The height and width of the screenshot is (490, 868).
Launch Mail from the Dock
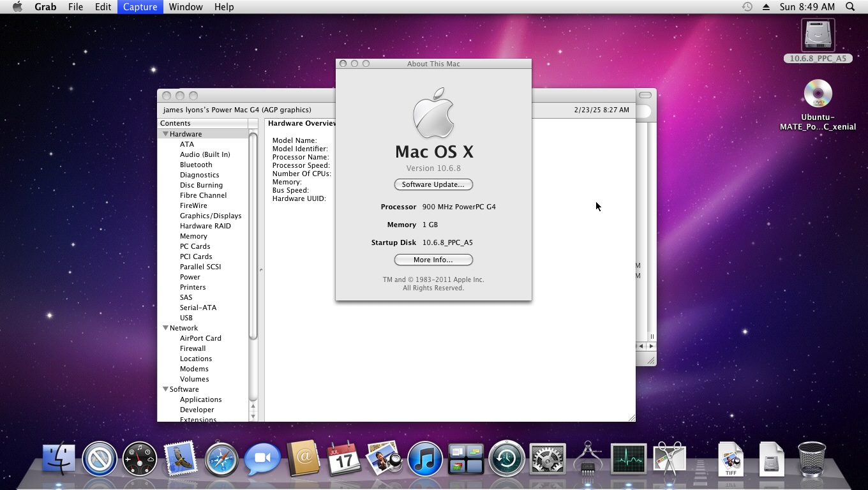(181, 459)
